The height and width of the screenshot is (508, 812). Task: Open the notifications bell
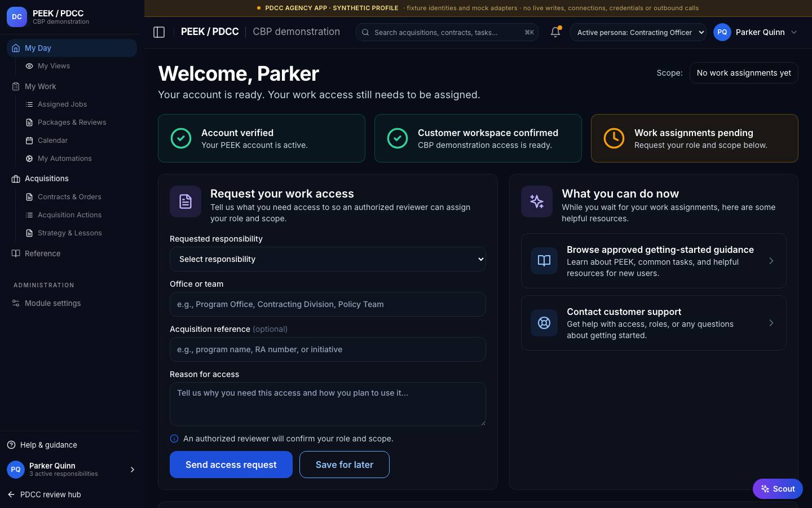pyautogui.click(x=555, y=32)
